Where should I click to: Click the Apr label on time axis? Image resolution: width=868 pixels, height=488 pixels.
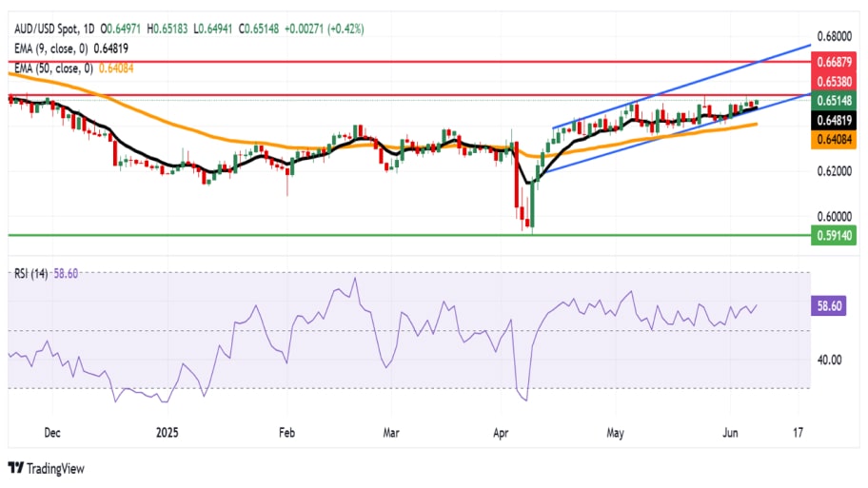click(501, 432)
